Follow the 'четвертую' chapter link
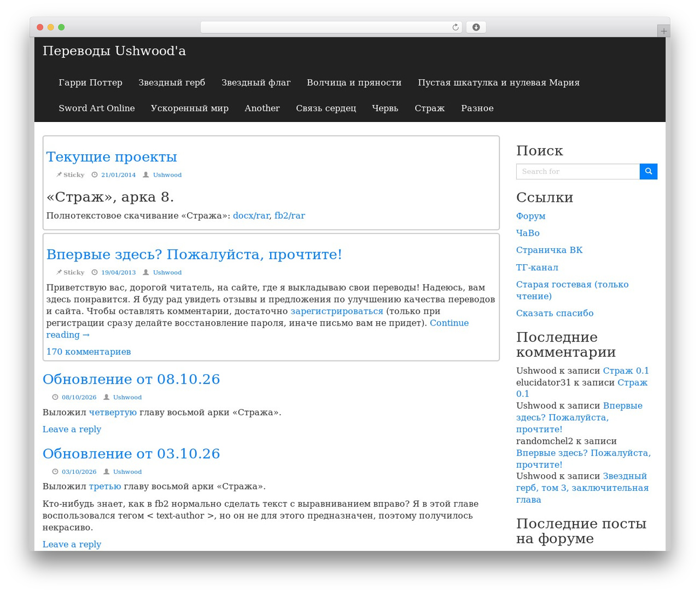Screen dimensions: 700x593 pos(113,412)
